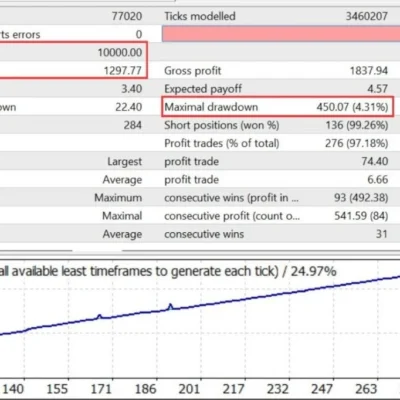Select the 'Largest' row label
This screenshot has width=400, height=400.
[125, 162]
